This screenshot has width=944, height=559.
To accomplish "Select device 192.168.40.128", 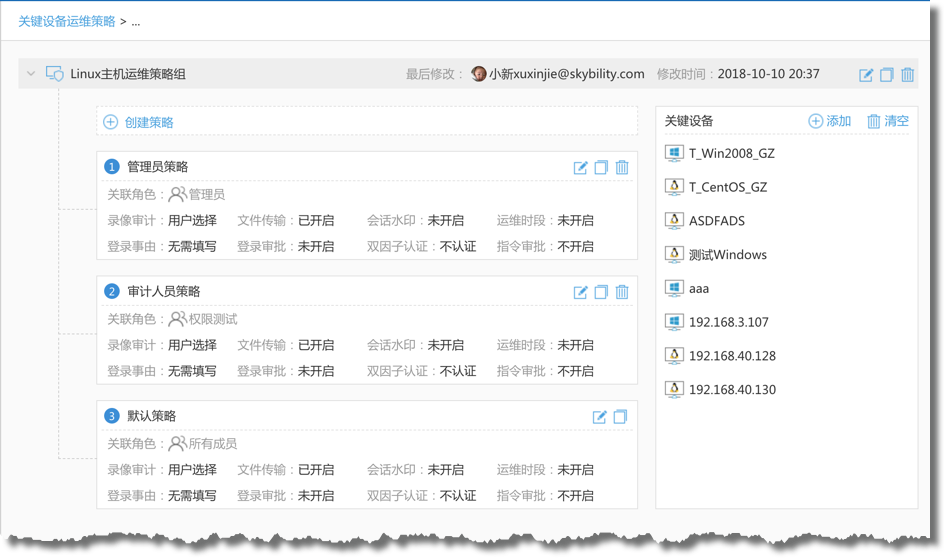I will (x=731, y=356).
